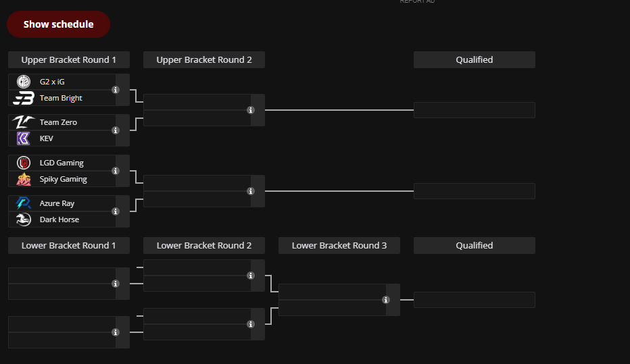Screen dimensions: 630x364
Task: Show info for LGD Gaming vs Spiky Gaming
Action: [116, 171]
